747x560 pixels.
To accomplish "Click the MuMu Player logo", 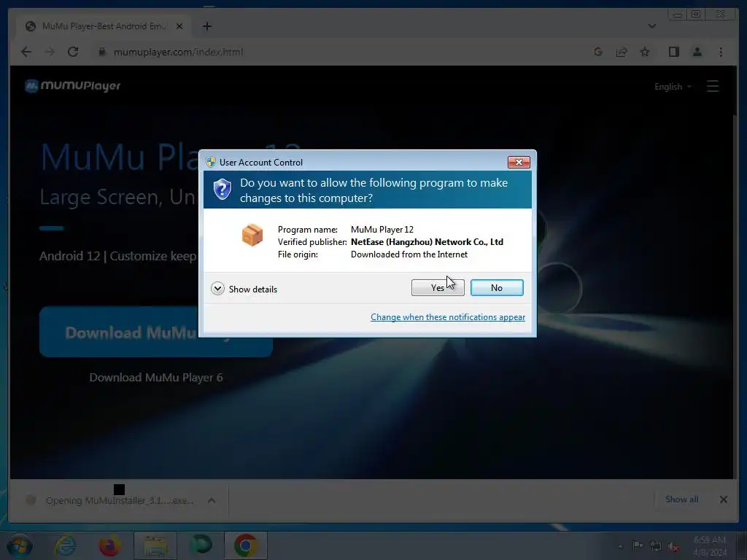I will [72, 86].
